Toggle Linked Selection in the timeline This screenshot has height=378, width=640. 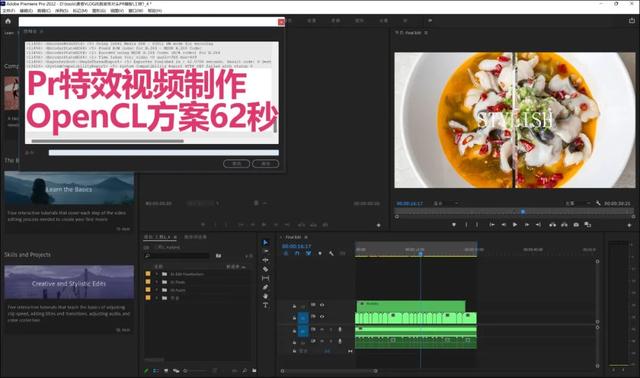pyautogui.click(x=308, y=253)
